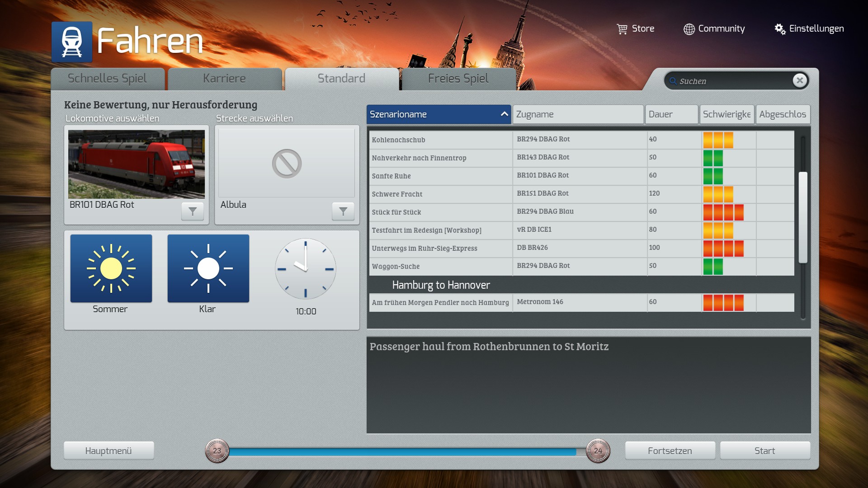The height and width of the screenshot is (488, 868).
Task: Open route filter beside Albula
Action: coord(343,211)
